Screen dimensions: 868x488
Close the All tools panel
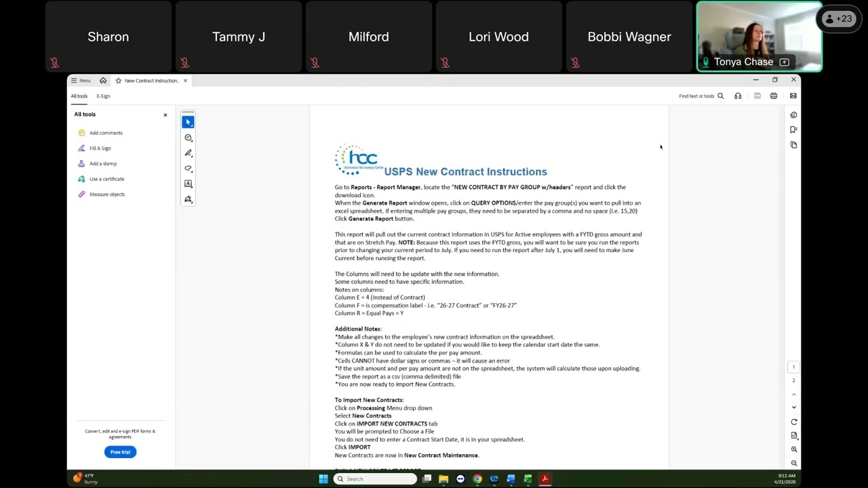point(165,115)
